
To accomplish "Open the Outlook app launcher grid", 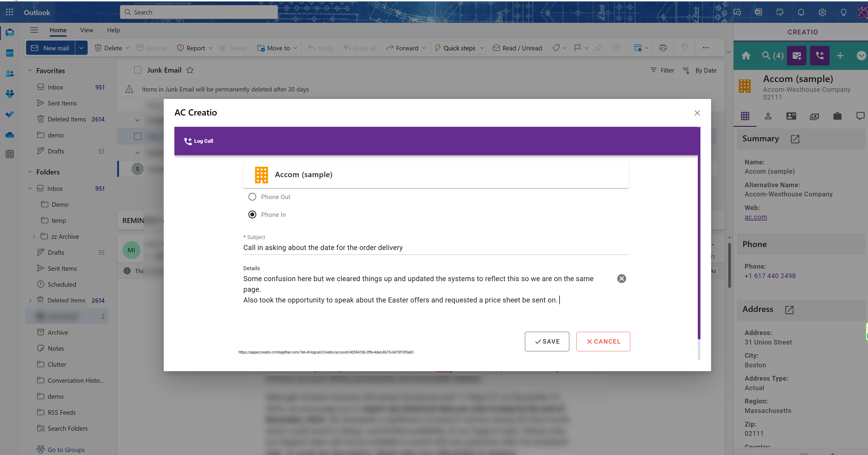I will (9, 12).
